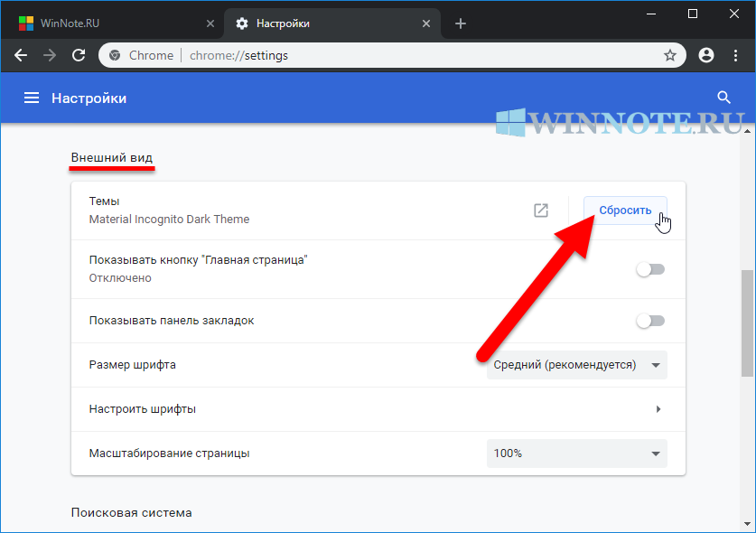Click the settings search magnifier icon
Image resolution: width=756 pixels, height=533 pixels.
(723, 98)
